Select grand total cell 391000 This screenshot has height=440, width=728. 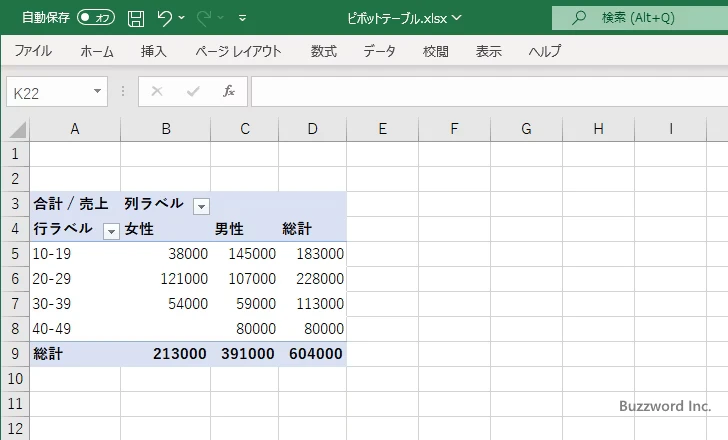click(x=245, y=354)
